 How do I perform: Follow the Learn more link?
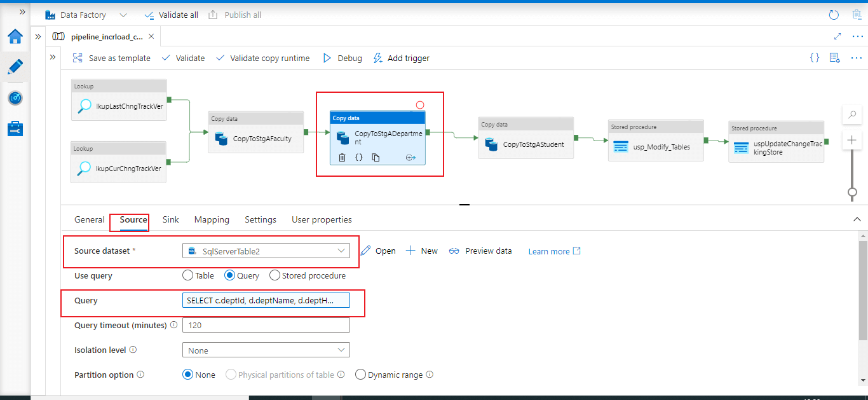click(555, 251)
